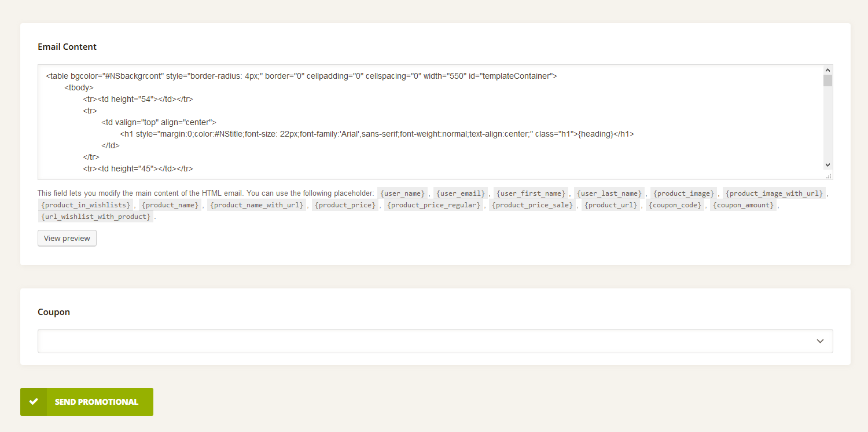This screenshot has width=868, height=432.
Task: Click the textarea scroll down arrow
Action: pos(827,165)
